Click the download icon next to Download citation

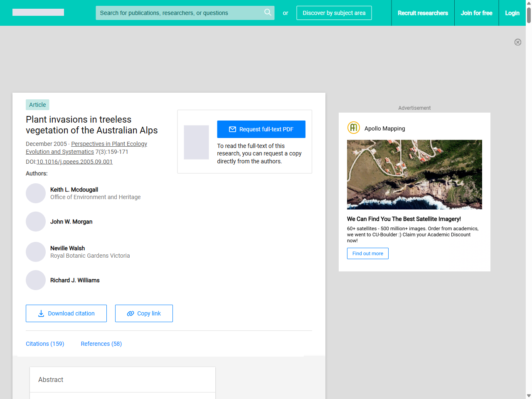pyautogui.click(x=41, y=313)
